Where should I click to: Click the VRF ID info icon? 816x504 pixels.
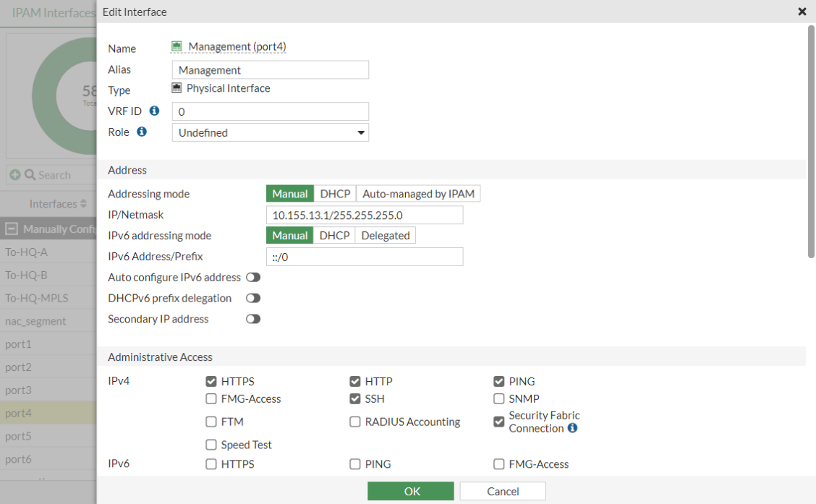click(x=154, y=111)
